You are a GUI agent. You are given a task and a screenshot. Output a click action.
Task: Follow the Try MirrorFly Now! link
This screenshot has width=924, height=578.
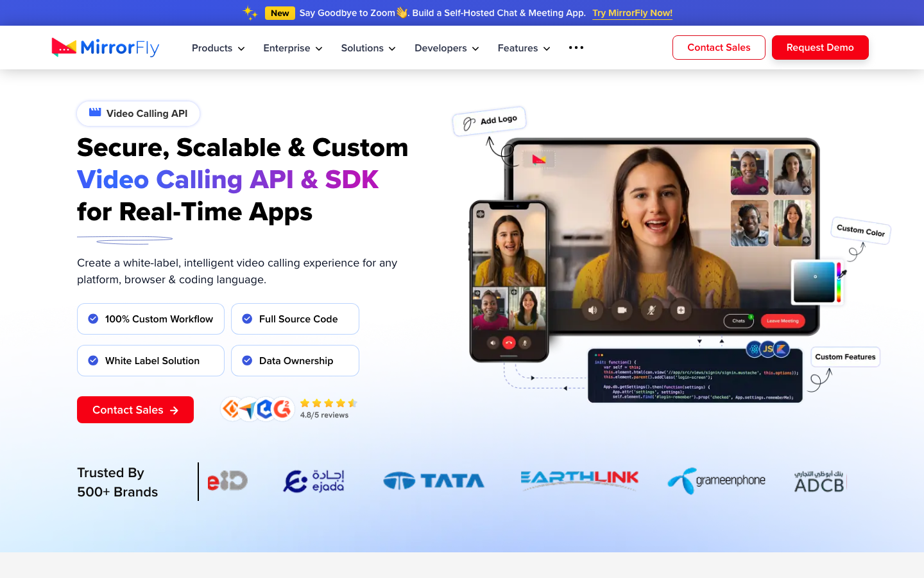point(633,13)
